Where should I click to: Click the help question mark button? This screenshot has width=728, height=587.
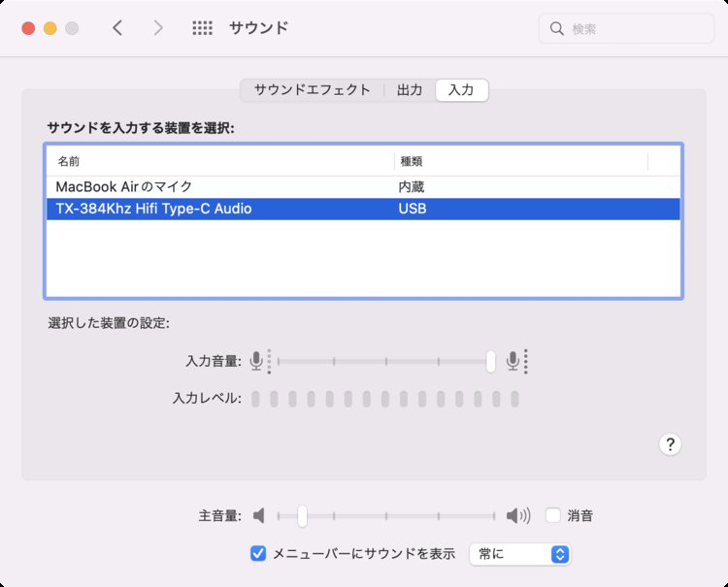tap(670, 444)
